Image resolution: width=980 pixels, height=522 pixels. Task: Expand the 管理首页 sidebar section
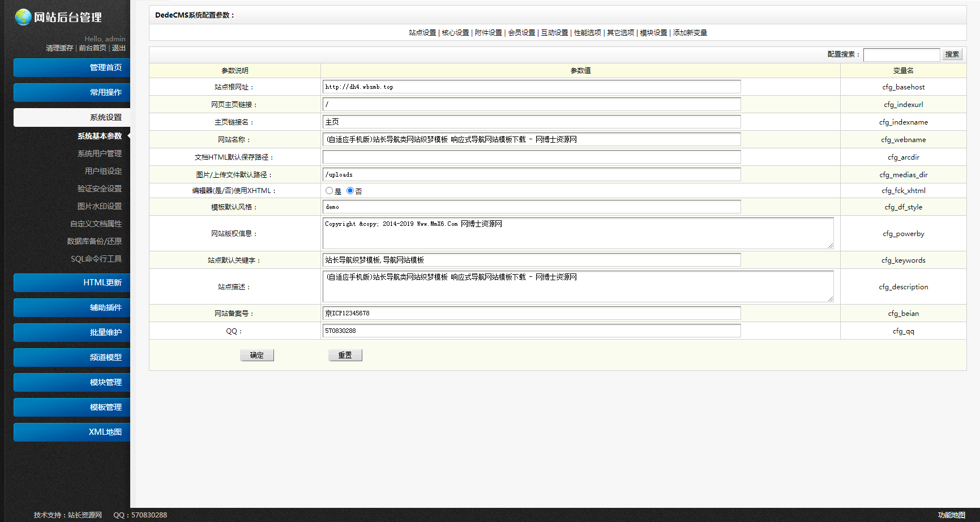[x=72, y=67]
